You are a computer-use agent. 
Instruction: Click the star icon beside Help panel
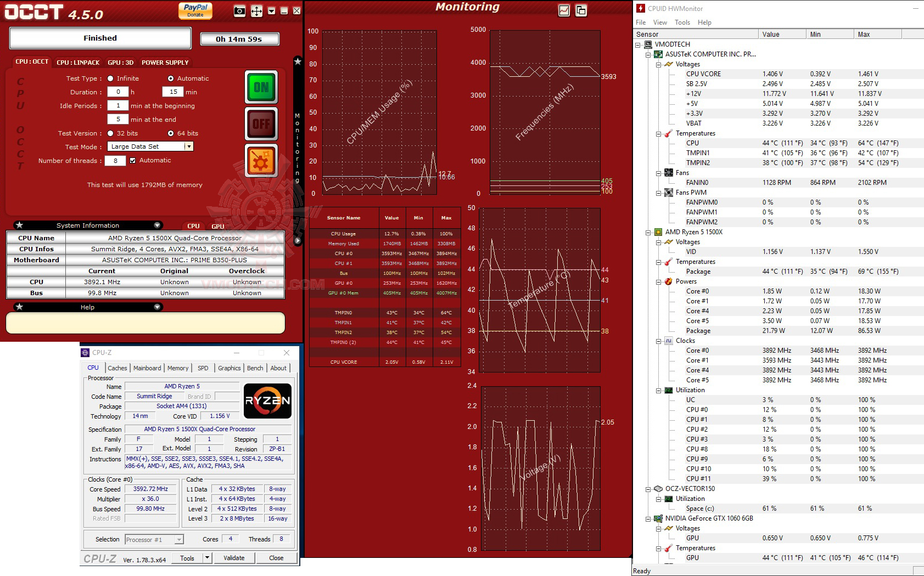coord(19,307)
